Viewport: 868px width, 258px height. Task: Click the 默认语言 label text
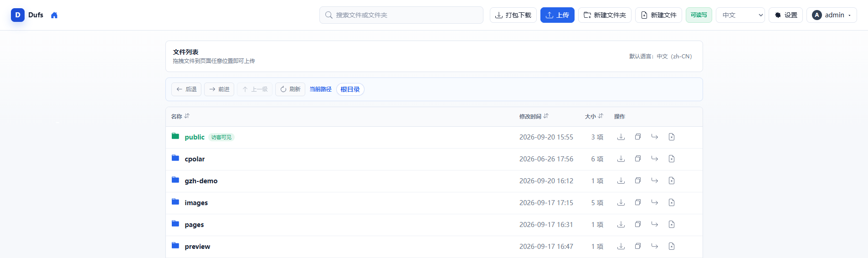tap(661, 57)
